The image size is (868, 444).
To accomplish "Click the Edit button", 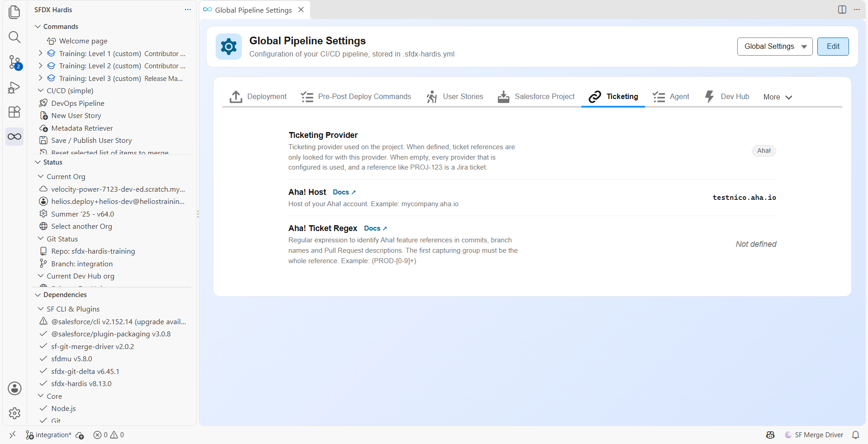I will click(833, 47).
